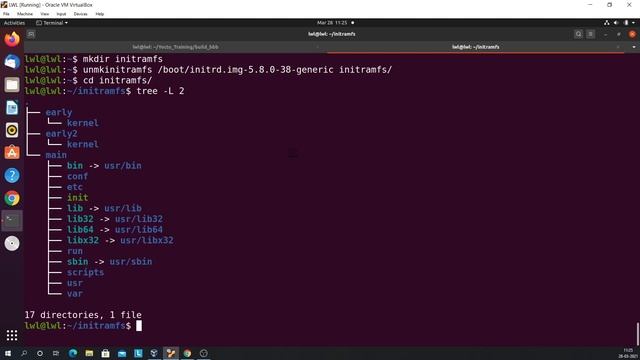Image resolution: width=640 pixels, height=360 pixels.
Task: Click the 'sbin' symlink entry
Action: click(x=78, y=261)
